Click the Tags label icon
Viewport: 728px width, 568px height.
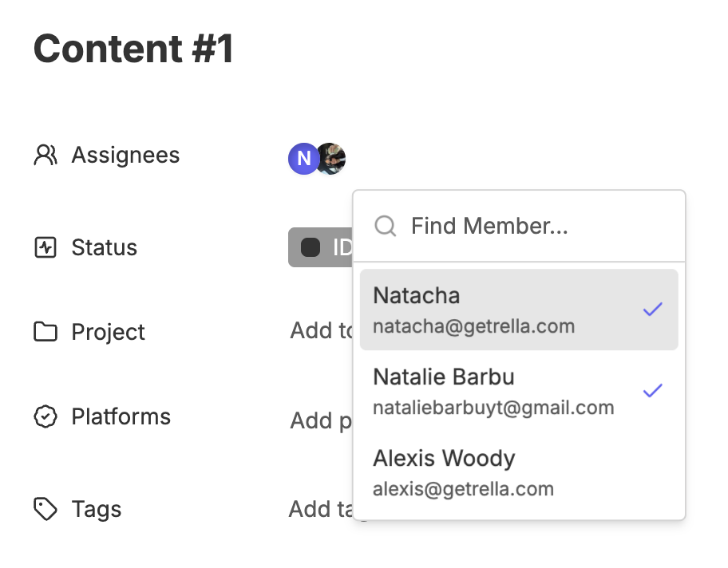(x=45, y=509)
